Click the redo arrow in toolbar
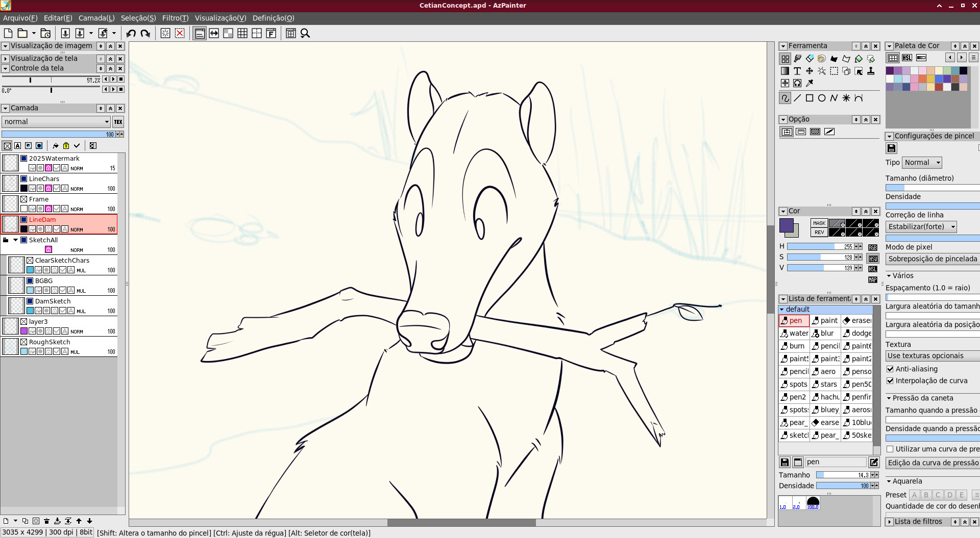 [x=145, y=33]
